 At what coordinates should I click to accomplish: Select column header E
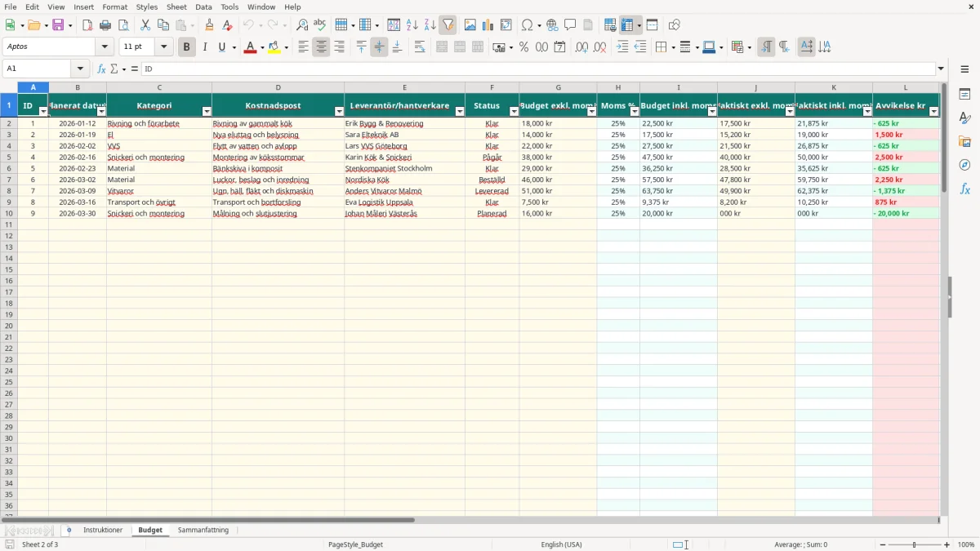[404, 87]
